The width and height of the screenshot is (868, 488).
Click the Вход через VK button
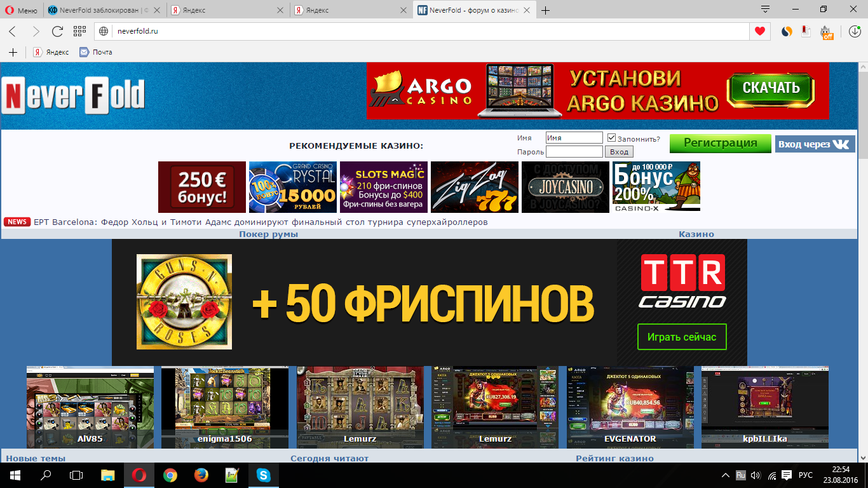point(815,144)
